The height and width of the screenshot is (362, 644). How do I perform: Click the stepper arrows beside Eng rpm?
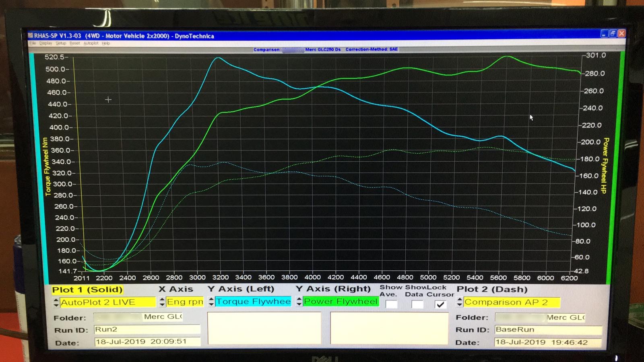tap(162, 302)
